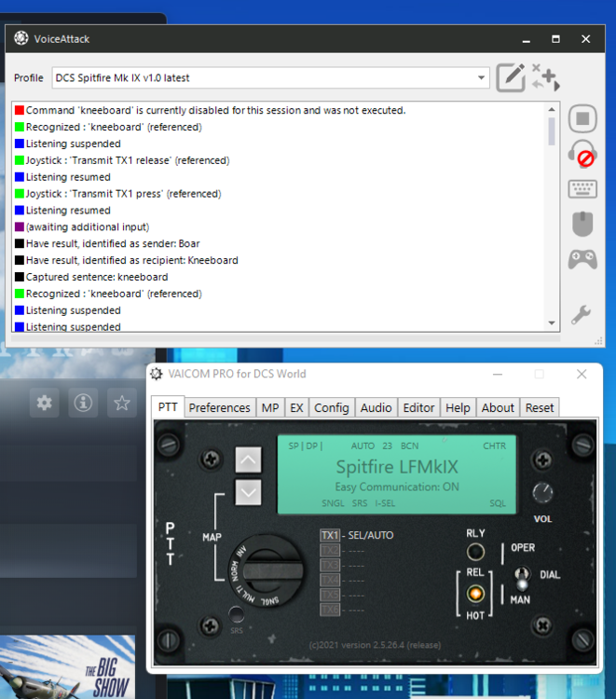616x699 pixels.
Task: Switch to the PTT tab
Action: tap(168, 407)
